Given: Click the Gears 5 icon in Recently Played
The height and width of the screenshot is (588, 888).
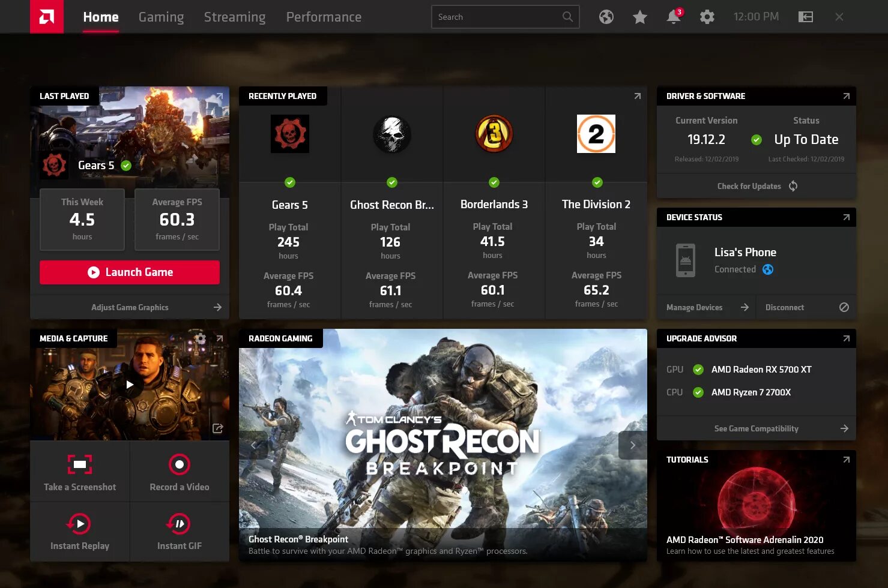Looking at the screenshot, I should pos(290,134).
